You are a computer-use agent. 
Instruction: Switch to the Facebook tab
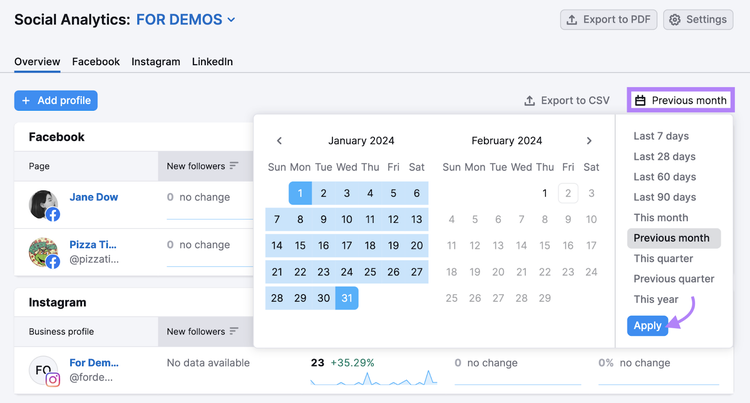(96, 62)
